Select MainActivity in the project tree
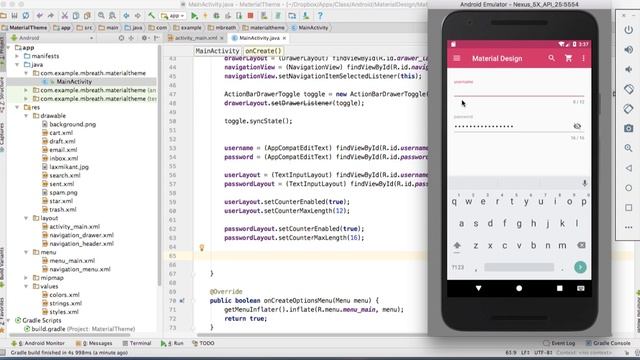The height and width of the screenshot is (360, 640). point(74,82)
